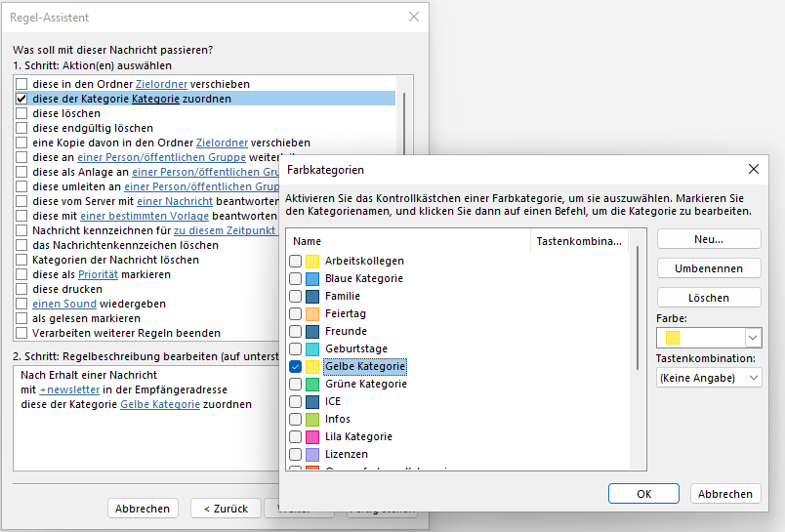This screenshot has width=785, height=532.
Task: Select the Freunde category row
Action: [346, 332]
